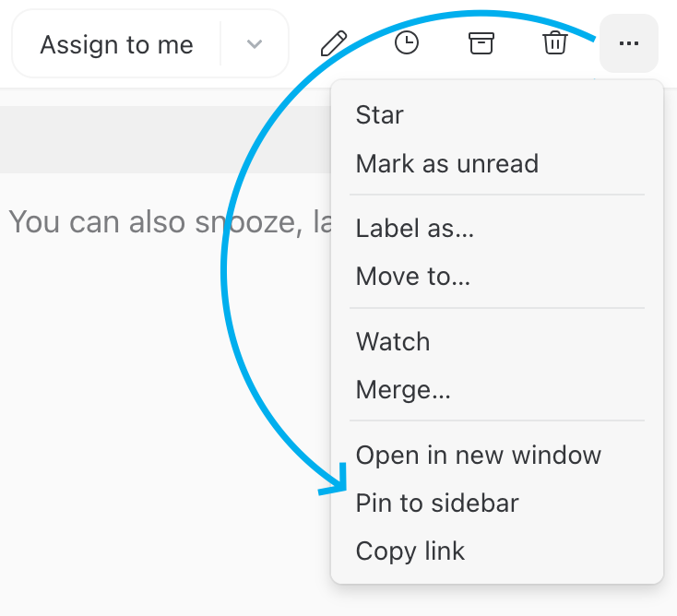Click the Assign to me button
Image resolution: width=677 pixels, height=616 pixels.
point(117,44)
